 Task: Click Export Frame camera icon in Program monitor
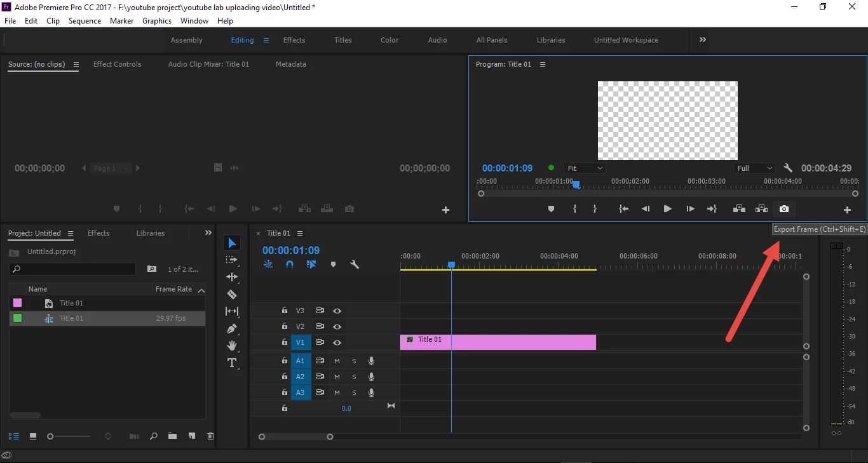[x=784, y=209]
